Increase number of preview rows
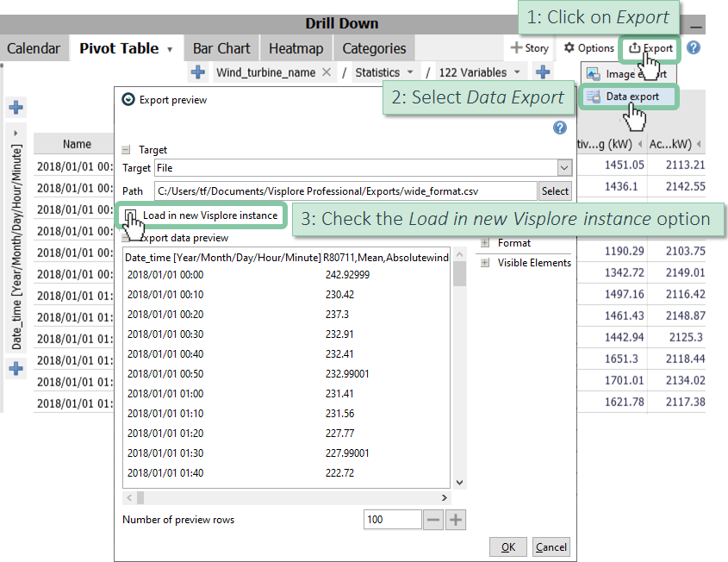728x562 pixels. click(x=456, y=520)
